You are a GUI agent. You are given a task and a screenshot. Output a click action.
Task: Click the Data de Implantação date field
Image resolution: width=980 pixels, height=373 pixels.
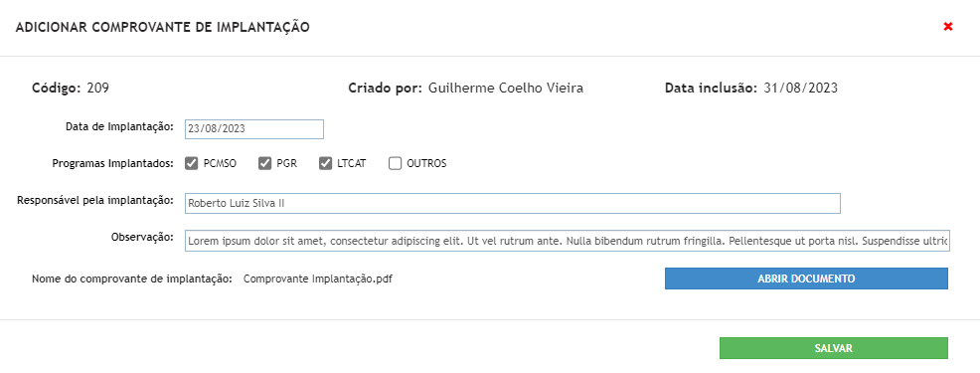(254, 129)
